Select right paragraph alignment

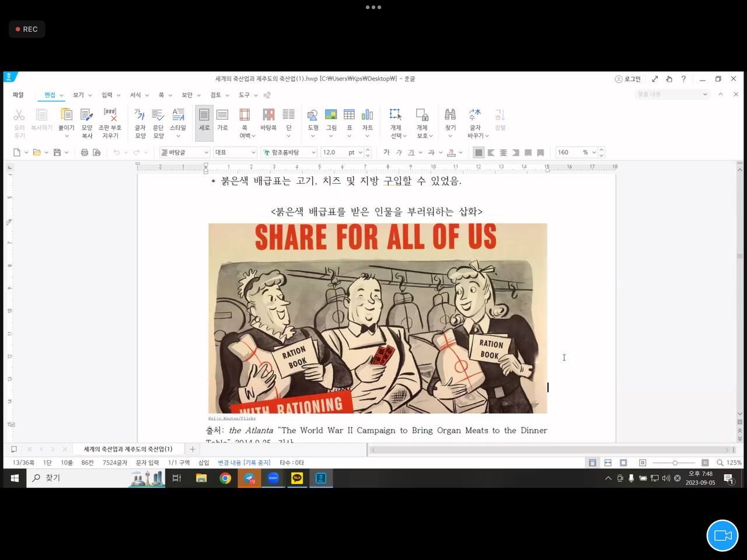click(x=515, y=152)
